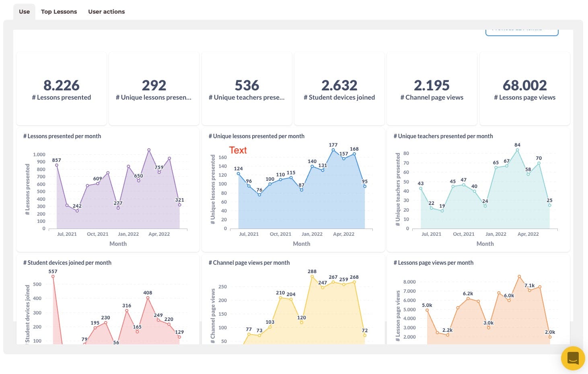
Task: Click the 230 point in Student devices chart
Action: coord(105,323)
